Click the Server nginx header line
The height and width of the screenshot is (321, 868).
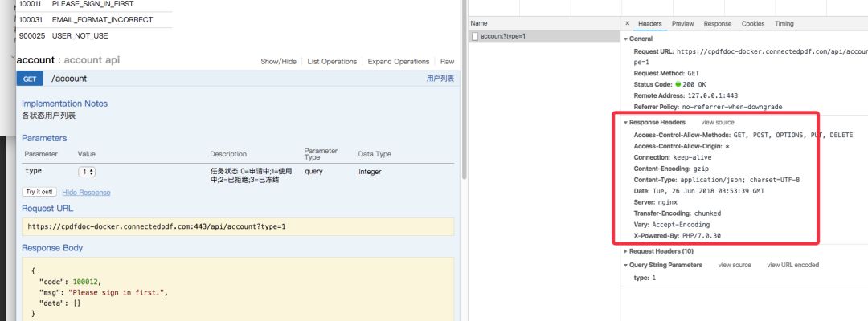[x=656, y=202]
